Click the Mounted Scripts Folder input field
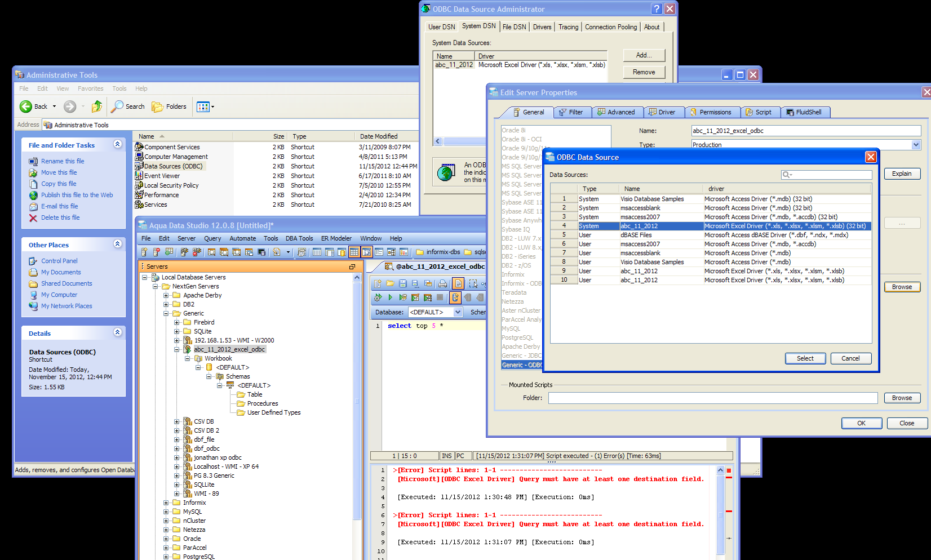931x560 pixels. click(713, 398)
